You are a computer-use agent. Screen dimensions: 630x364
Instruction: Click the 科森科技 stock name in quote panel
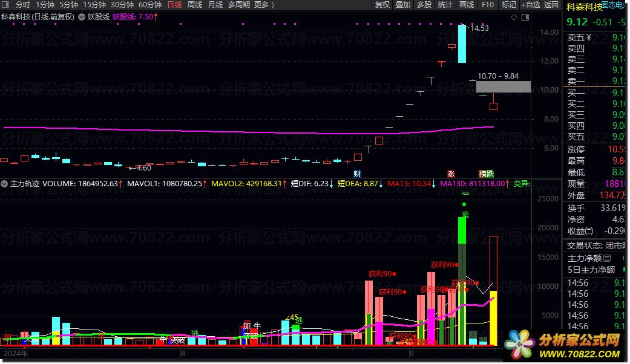pos(584,7)
